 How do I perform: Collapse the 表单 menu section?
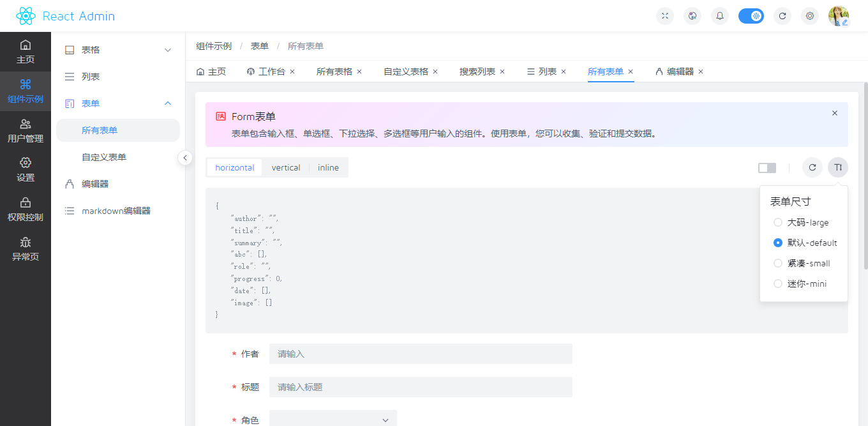(118, 103)
